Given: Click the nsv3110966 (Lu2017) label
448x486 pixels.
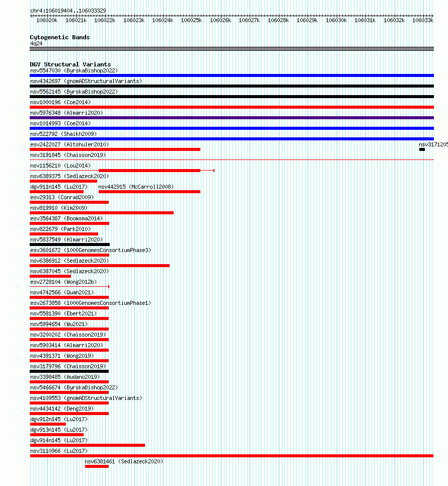Looking at the screenshot, I should tap(59, 451).
